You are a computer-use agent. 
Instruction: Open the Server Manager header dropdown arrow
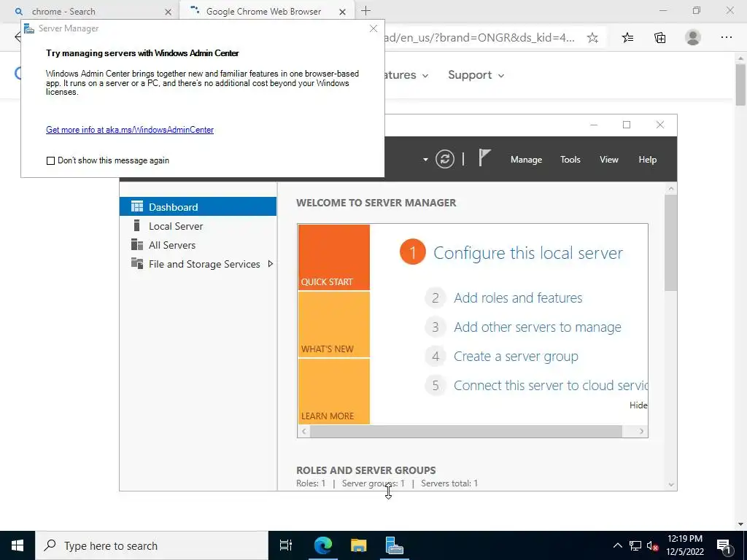[x=425, y=160]
